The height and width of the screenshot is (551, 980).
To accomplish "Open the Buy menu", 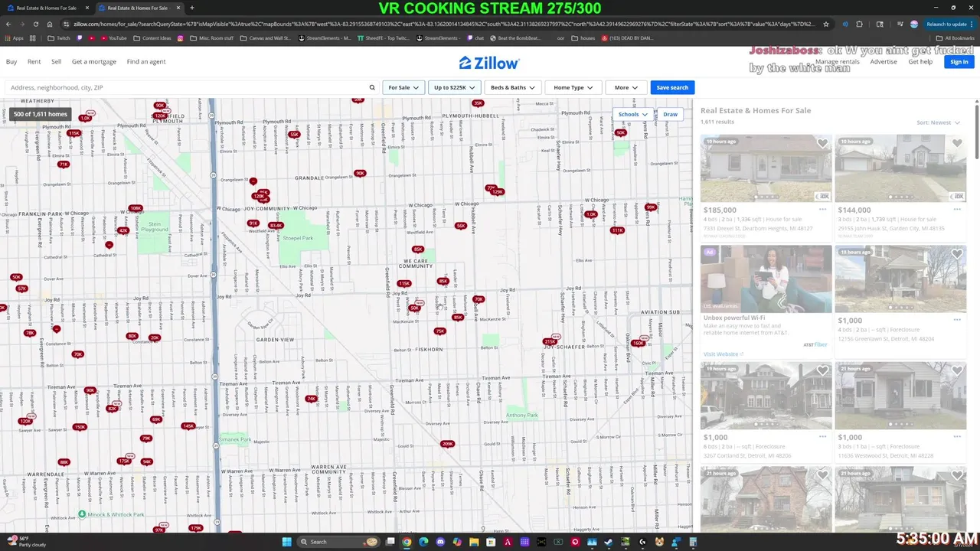I will [x=11, y=62].
